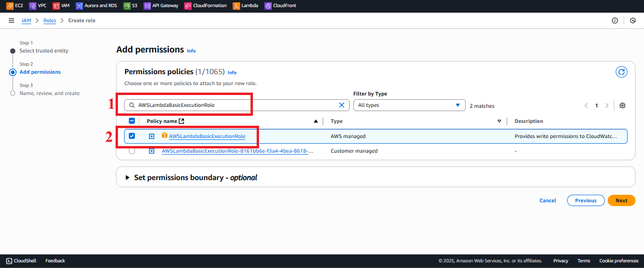This screenshot has height=268, width=644.
Task: Open Info link beside Permissions policies
Action: tap(232, 72)
